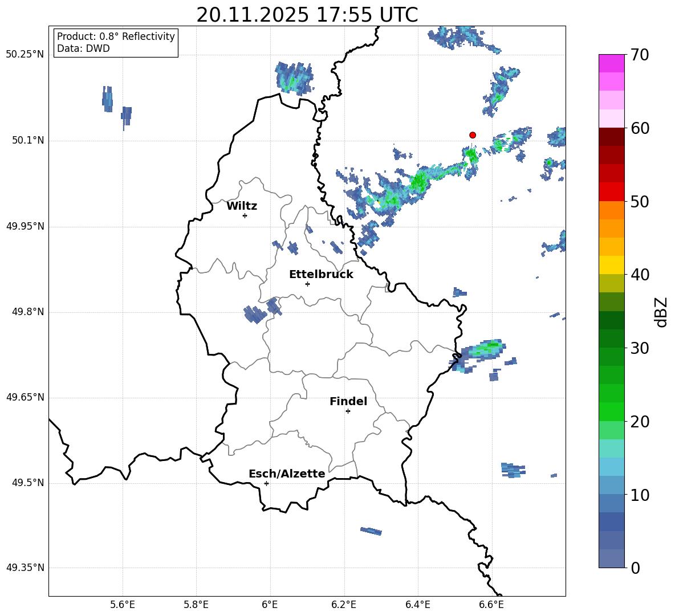675x616 pixels.
Task: Click the 49.35°N latitude tick label
Action: (25, 568)
